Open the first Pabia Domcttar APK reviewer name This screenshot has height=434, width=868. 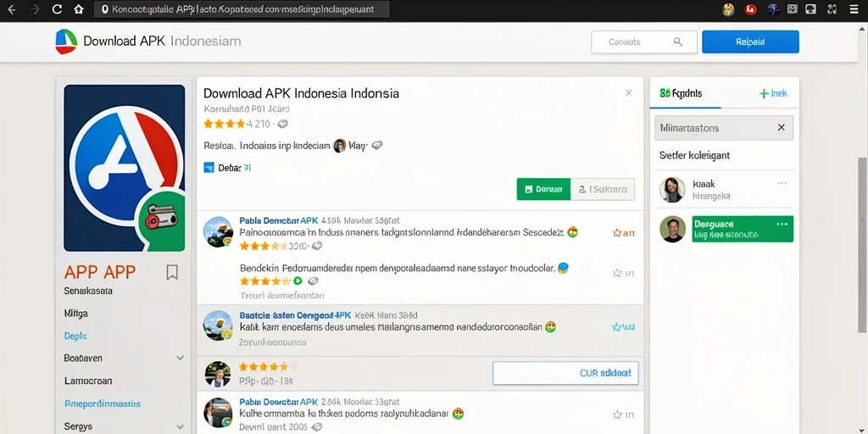click(x=278, y=220)
